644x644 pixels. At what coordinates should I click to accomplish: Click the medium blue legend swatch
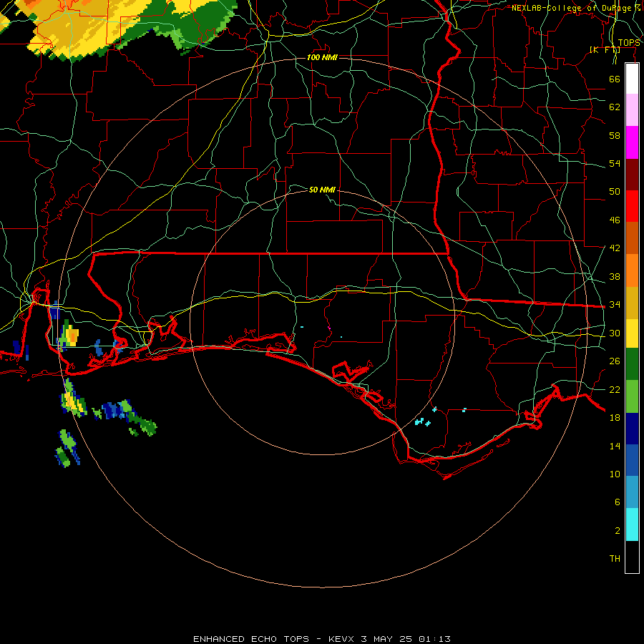632,460
